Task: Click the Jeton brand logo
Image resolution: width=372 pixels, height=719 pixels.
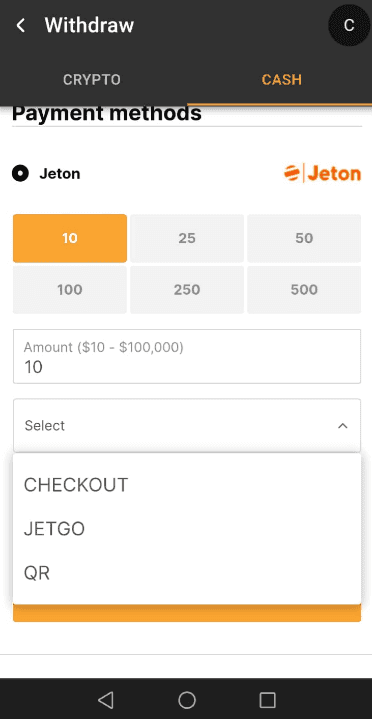Action: [322, 173]
